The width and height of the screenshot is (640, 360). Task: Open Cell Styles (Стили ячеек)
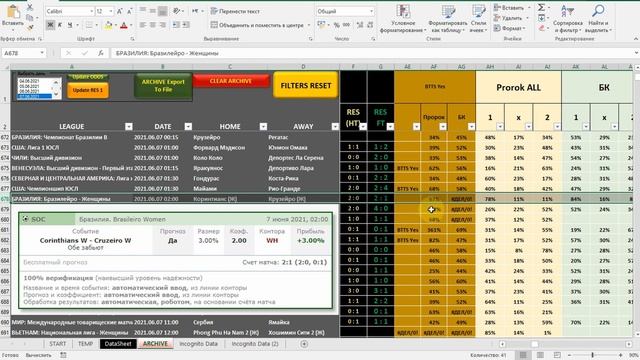tap(478, 19)
